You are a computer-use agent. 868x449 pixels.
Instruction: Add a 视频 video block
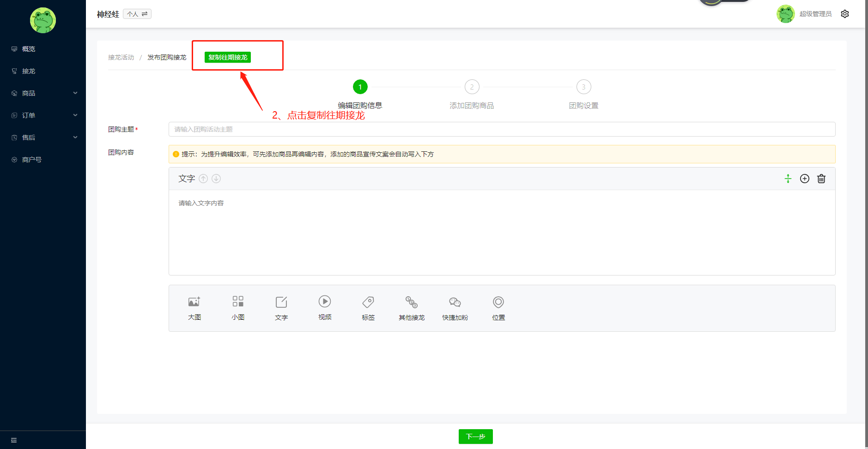pyautogui.click(x=325, y=308)
